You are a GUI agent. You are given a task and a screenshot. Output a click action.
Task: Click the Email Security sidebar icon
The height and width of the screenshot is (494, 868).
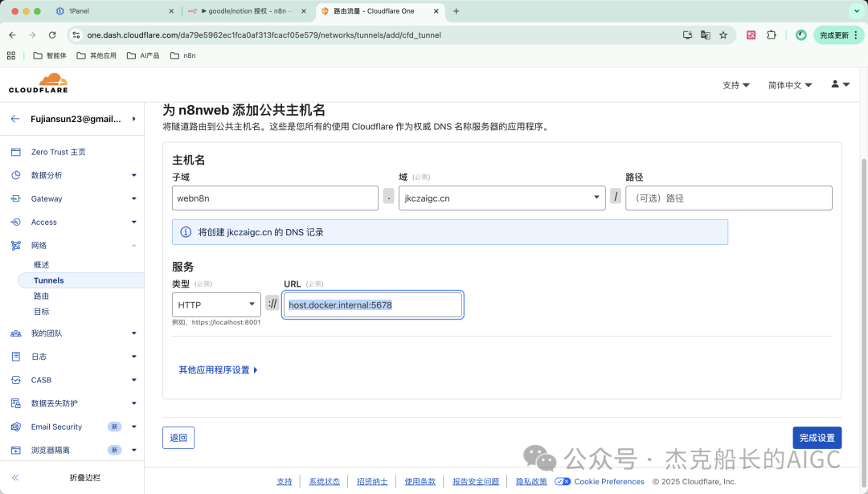[x=15, y=427]
